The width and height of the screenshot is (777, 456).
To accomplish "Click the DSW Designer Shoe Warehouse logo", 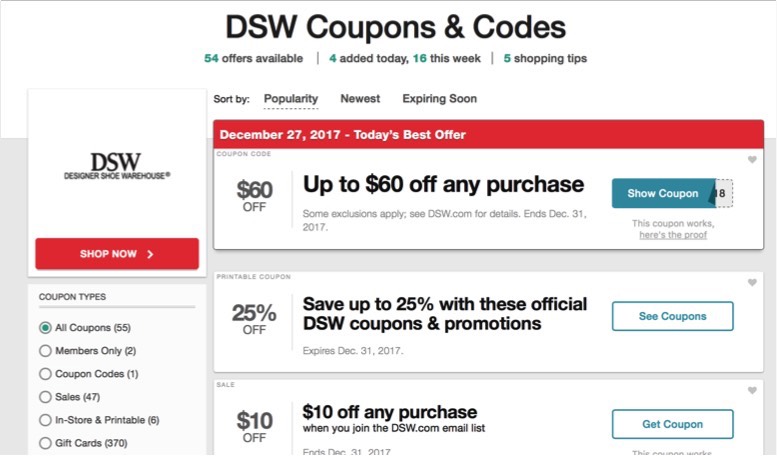I will (117, 166).
